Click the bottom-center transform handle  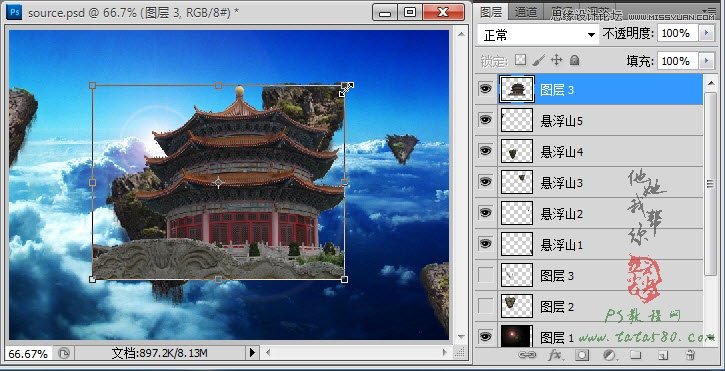(219, 279)
